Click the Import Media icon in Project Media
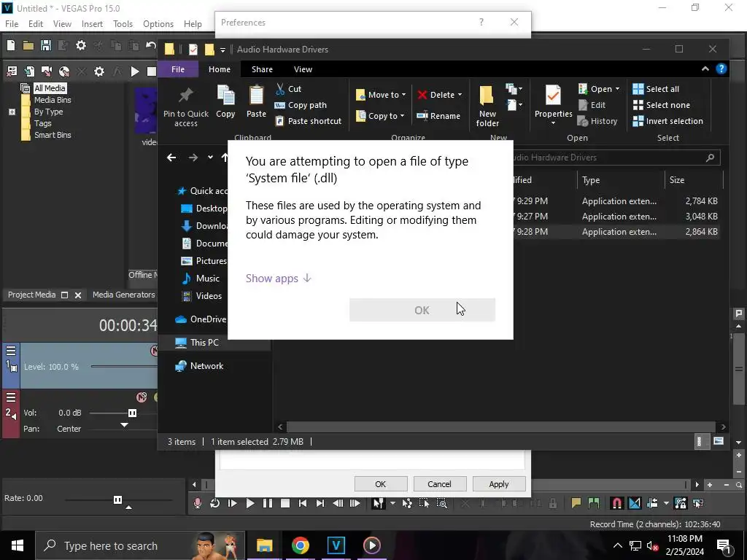747x560 pixels. [29, 71]
